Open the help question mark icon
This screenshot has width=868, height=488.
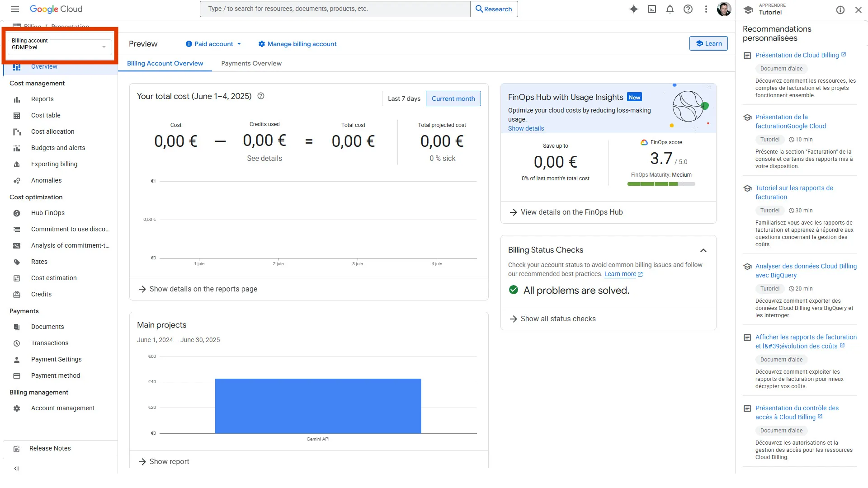[x=688, y=9]
